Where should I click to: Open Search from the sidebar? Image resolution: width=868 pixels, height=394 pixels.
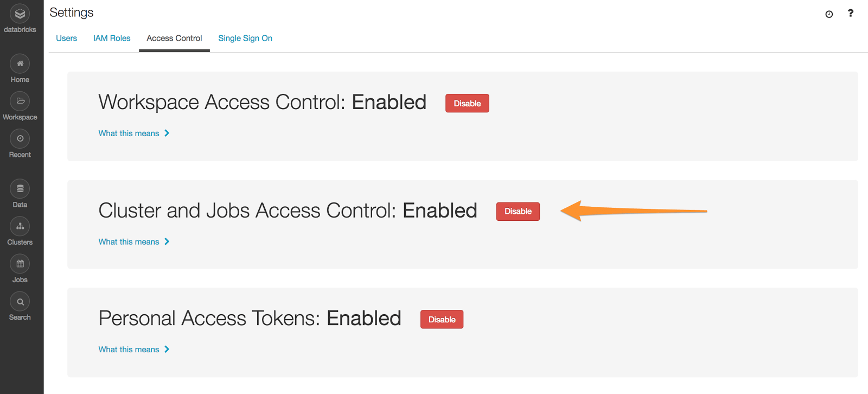coord(20,301)
